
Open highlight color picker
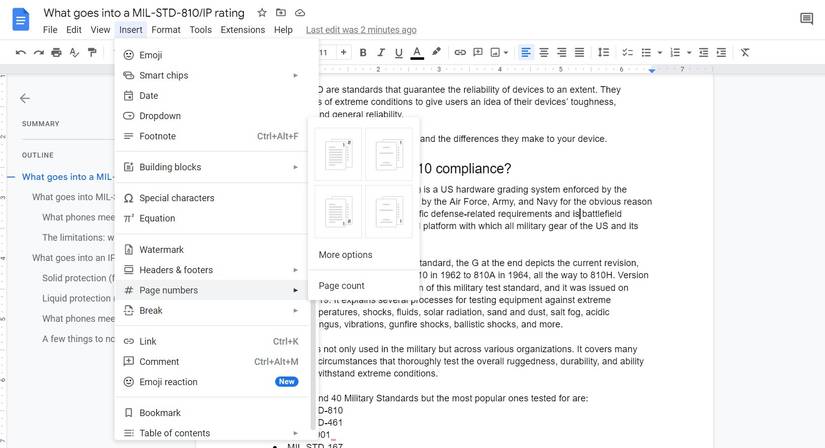point(436,52)
